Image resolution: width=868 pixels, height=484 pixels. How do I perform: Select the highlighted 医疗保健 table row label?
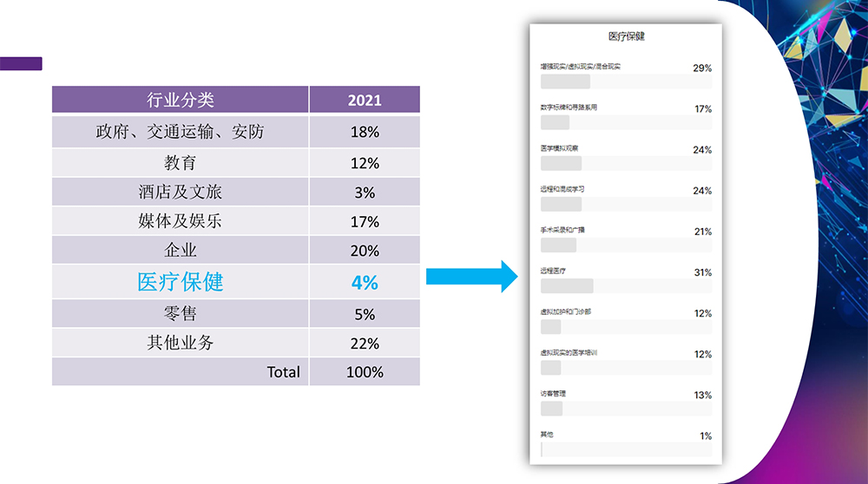[180, 282]
